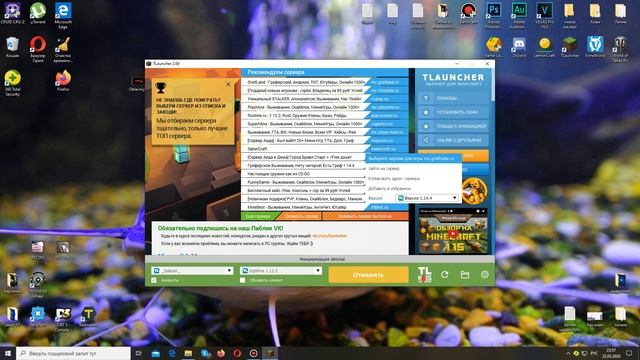Screen dimensions: 640x360
Task: Select the green more servers tab
Action: coord(258,216)
